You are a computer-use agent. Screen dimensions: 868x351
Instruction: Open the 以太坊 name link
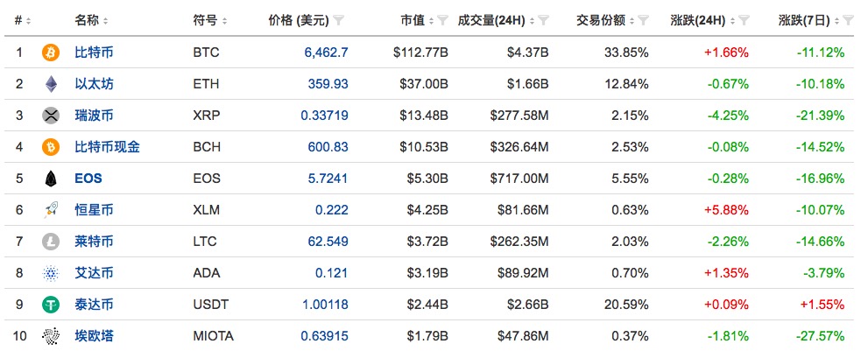click(x=94, y=84)
